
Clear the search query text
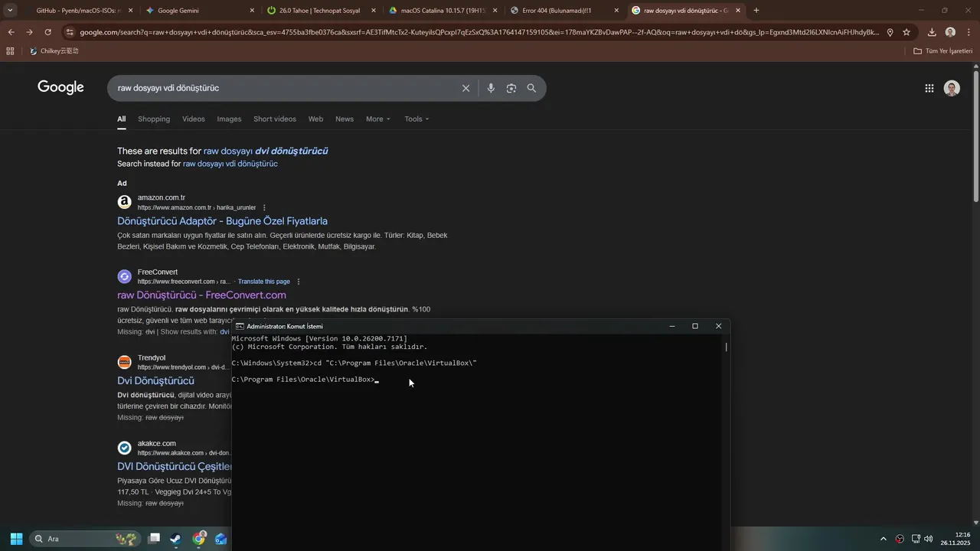point(465,88)
